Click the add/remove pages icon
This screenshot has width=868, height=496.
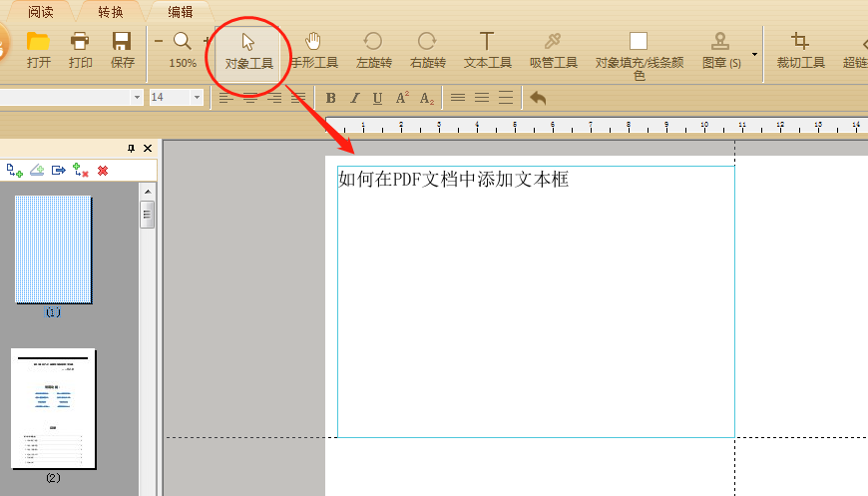[81, 170]
